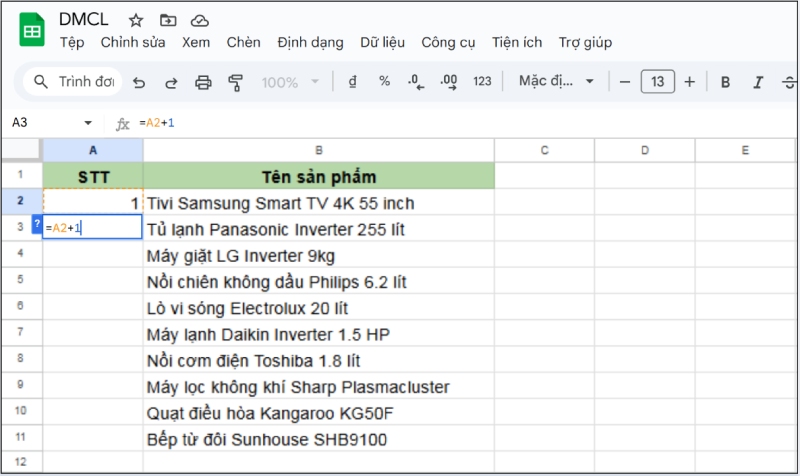This screenshot has height=476, width=800.
Task: Increase font size with plus button
Action: point(689,82)
